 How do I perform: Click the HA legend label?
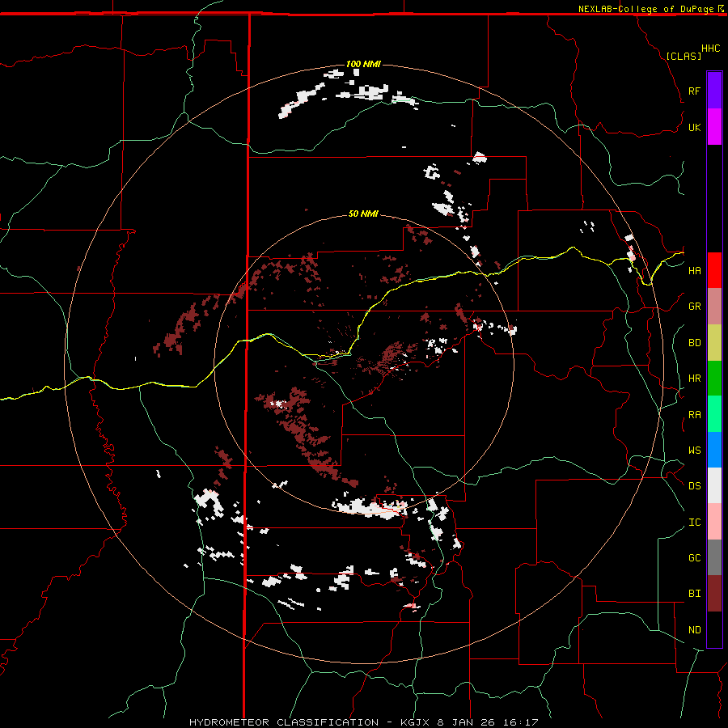[x=694, y=271]
